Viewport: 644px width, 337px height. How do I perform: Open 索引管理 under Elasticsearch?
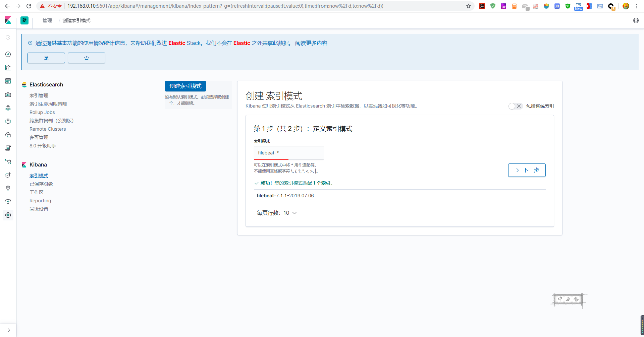pyautogui.click(x=39, y=95)
